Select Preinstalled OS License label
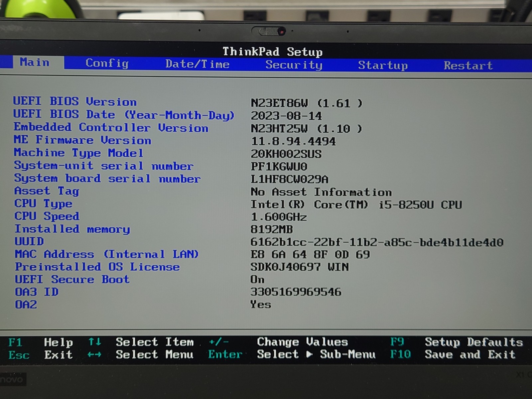Viewport: 532px width, 399px height. coord(97,267)
